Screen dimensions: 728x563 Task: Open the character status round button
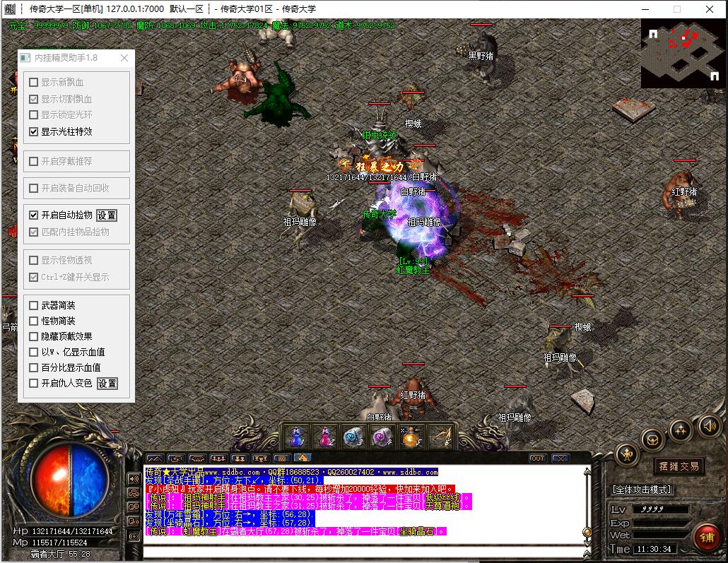tap(628, 455)
